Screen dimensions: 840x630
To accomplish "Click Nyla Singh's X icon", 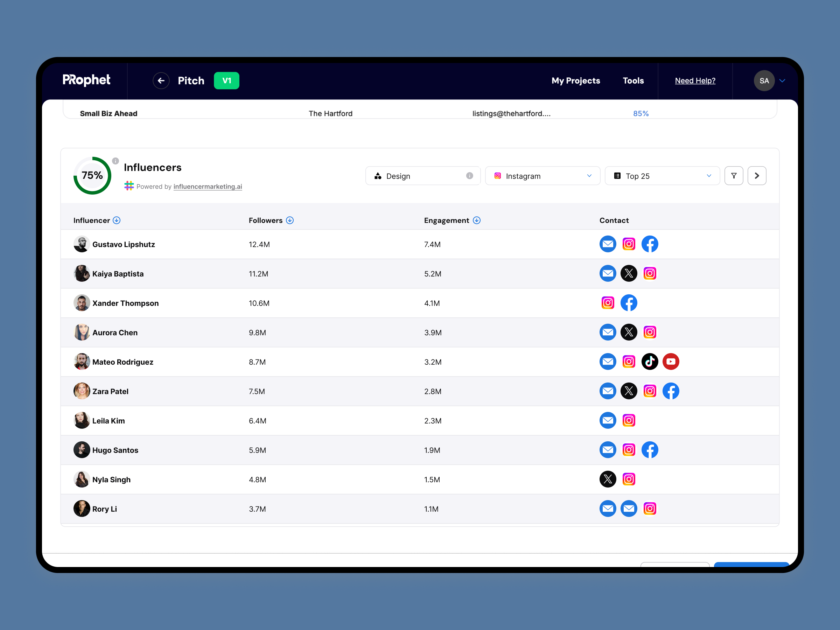I will [608, 479].
